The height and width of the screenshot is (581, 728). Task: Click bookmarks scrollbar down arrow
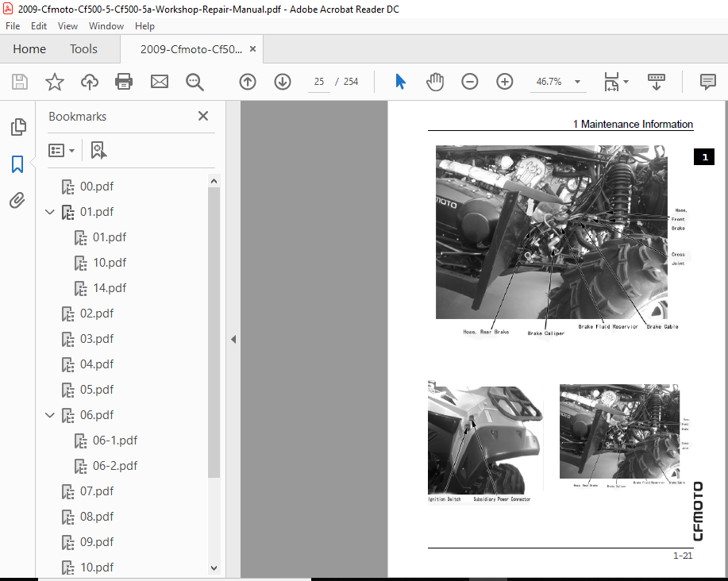point(214,568)
